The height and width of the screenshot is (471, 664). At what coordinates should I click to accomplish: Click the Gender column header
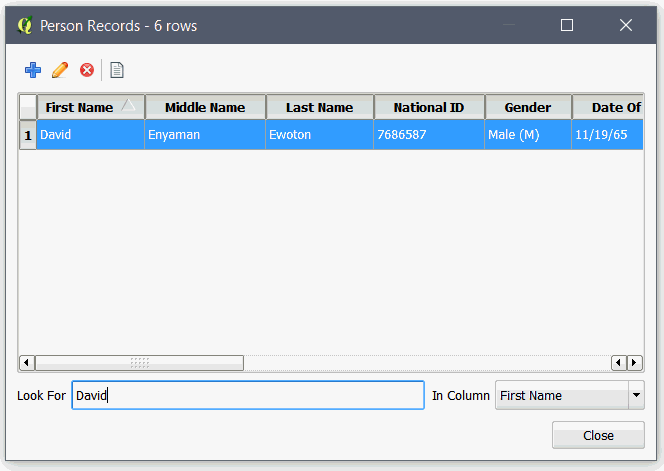coord(528,107)
